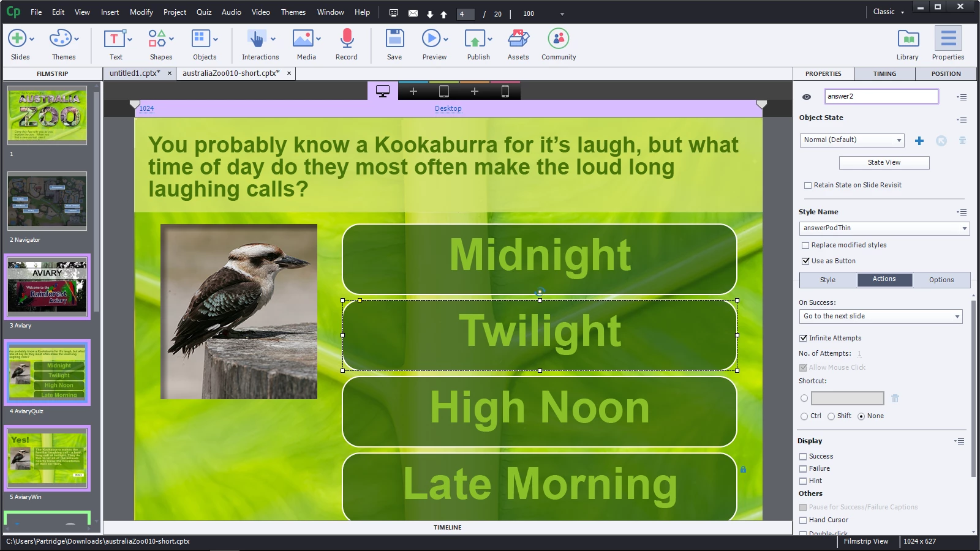Image resolution: width=980 pixels, height=551 pixels.
Task: Toggle Infinite Attempts checkbox
Action: pos(803,339)
